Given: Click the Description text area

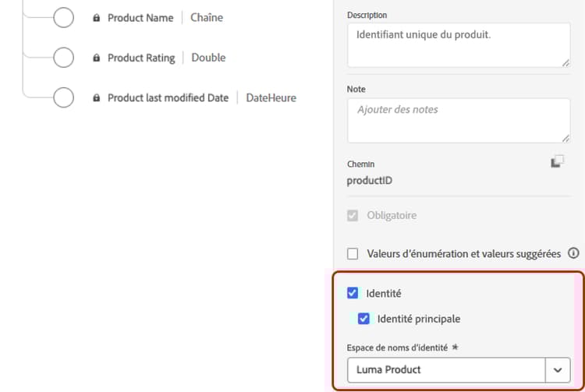Looking at the screenshot, I should click(458, 45).
